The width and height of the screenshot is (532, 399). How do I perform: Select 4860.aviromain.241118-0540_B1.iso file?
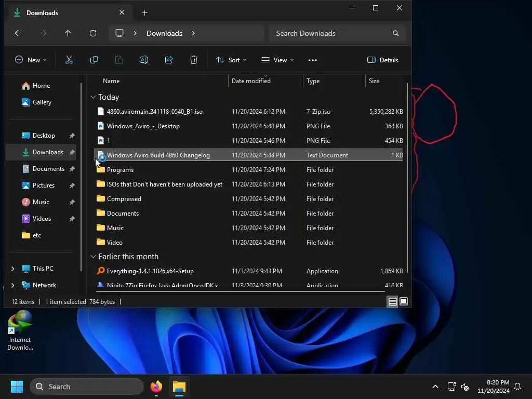[249, 112]
